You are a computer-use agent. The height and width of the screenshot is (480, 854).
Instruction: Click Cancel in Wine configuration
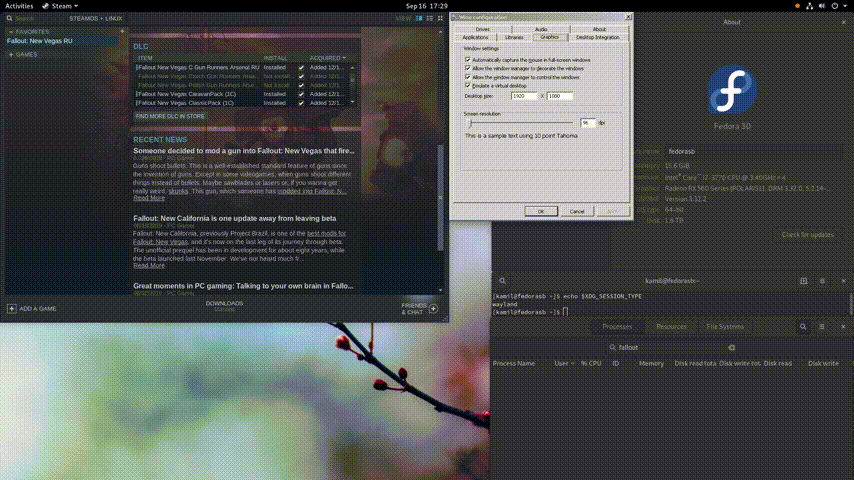coord(577,211)
